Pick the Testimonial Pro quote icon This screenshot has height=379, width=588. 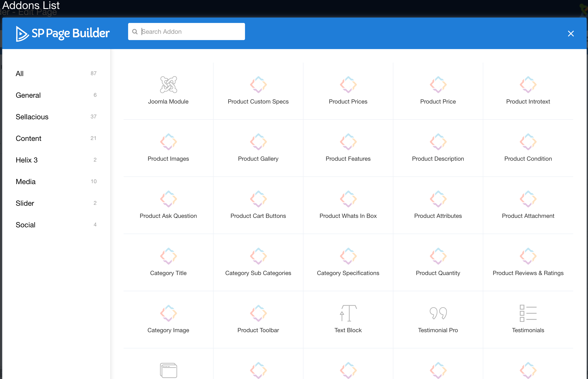438,313
